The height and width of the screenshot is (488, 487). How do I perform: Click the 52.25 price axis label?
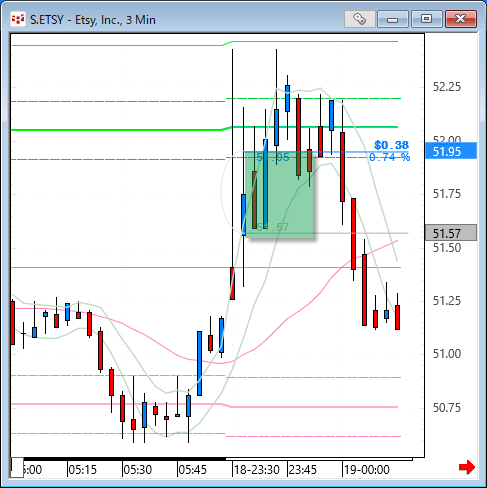point(447,87)
